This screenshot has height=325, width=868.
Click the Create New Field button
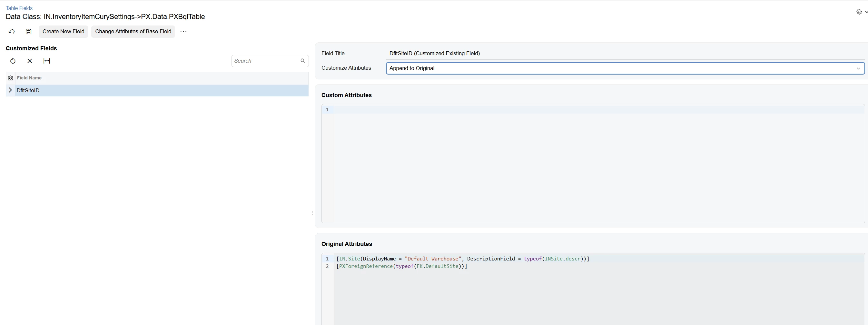click(63, 31)
